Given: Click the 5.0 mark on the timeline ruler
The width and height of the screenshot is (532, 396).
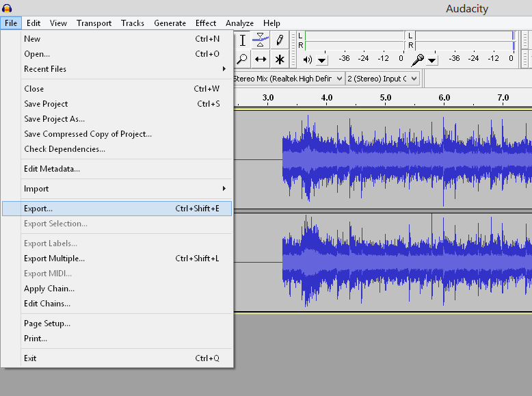Looking at the screenshot, I should click(386, 98).
